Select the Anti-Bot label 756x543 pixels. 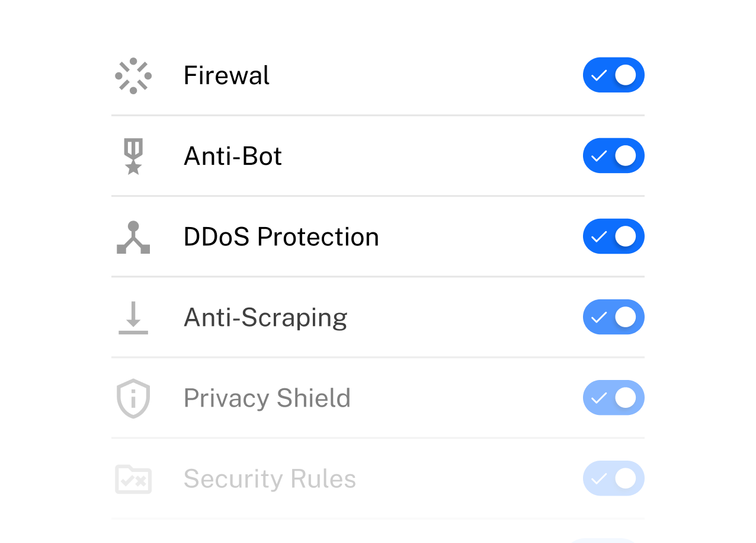tap(233, 156)
